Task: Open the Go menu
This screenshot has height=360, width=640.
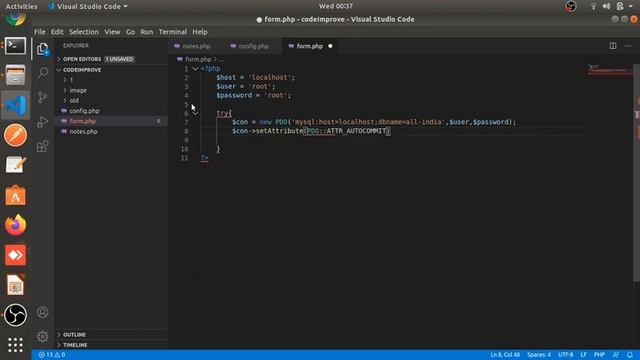Action: (130, 32)
